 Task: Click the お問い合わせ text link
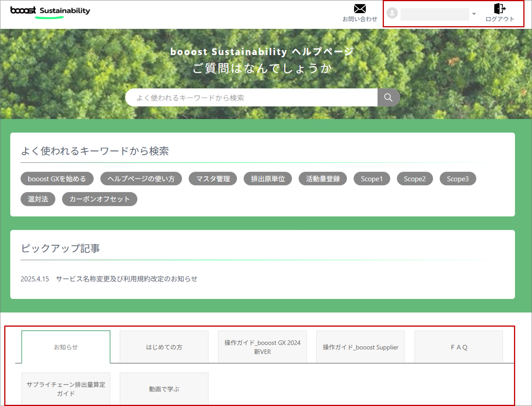pos(360,19)
